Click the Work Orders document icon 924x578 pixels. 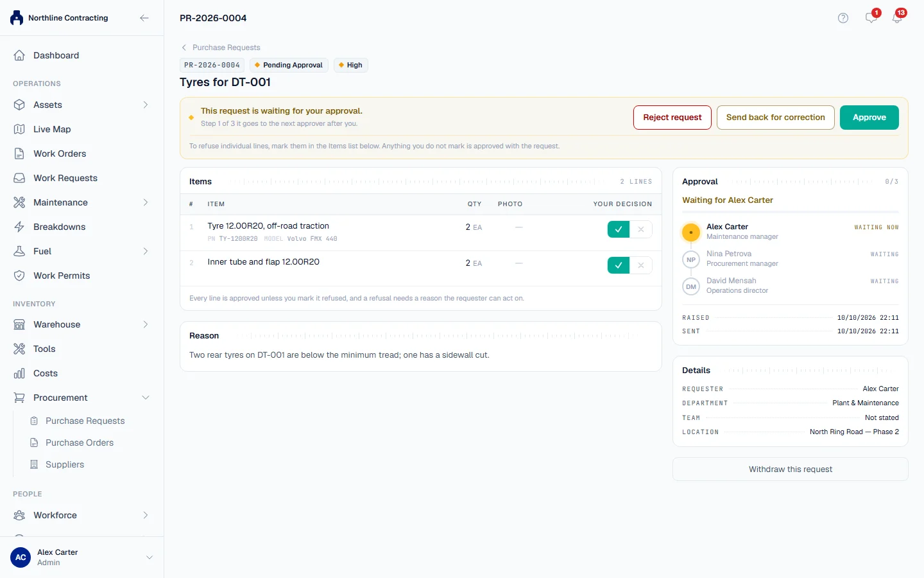point(19,153)
